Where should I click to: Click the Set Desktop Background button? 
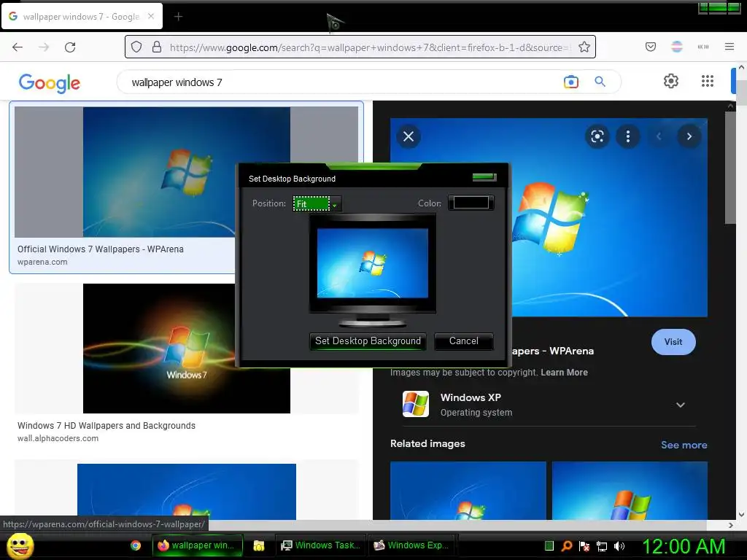[368, 341]
